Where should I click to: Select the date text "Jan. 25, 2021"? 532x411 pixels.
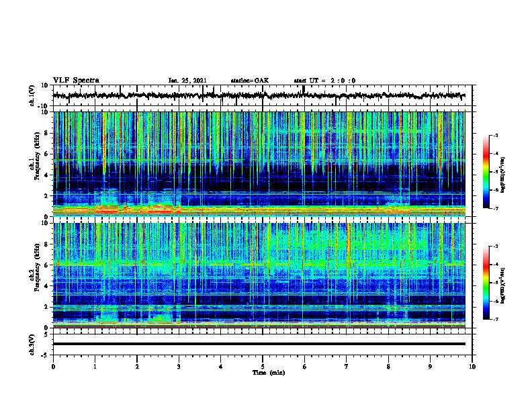pos(187,81)
